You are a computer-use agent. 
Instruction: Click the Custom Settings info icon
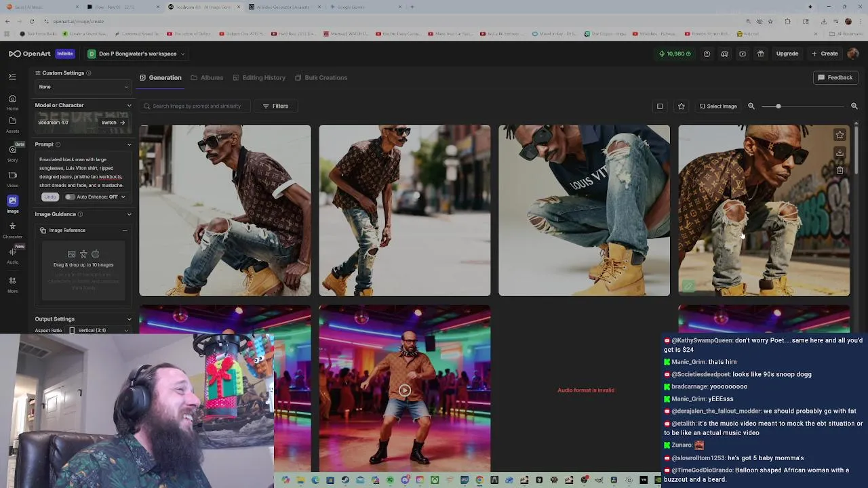pyautogui.click(x=88, y=73)
